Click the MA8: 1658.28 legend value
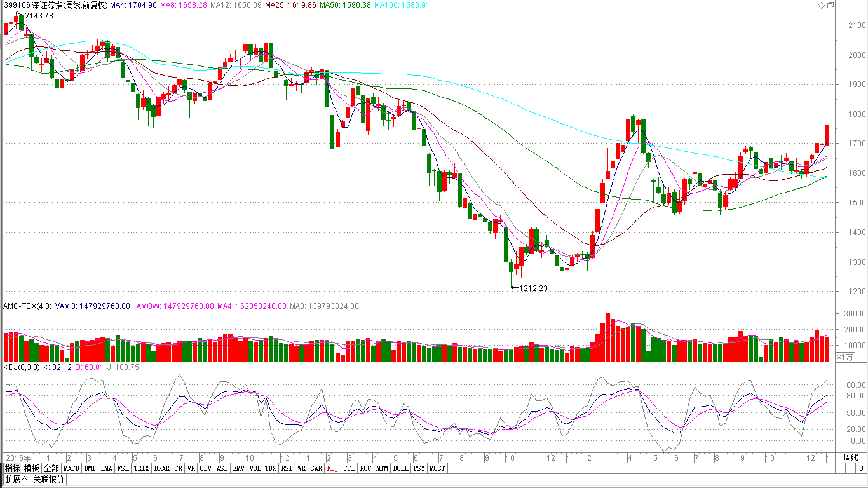 (183, 5)
